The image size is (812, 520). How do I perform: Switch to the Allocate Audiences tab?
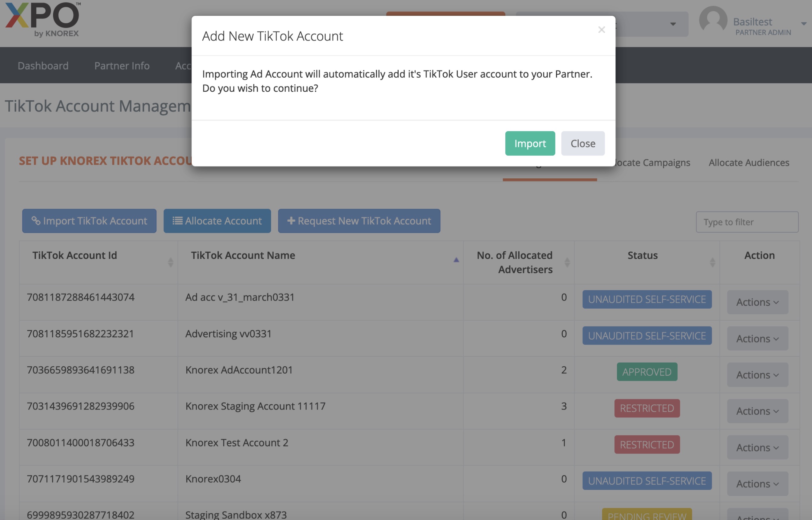748,162
